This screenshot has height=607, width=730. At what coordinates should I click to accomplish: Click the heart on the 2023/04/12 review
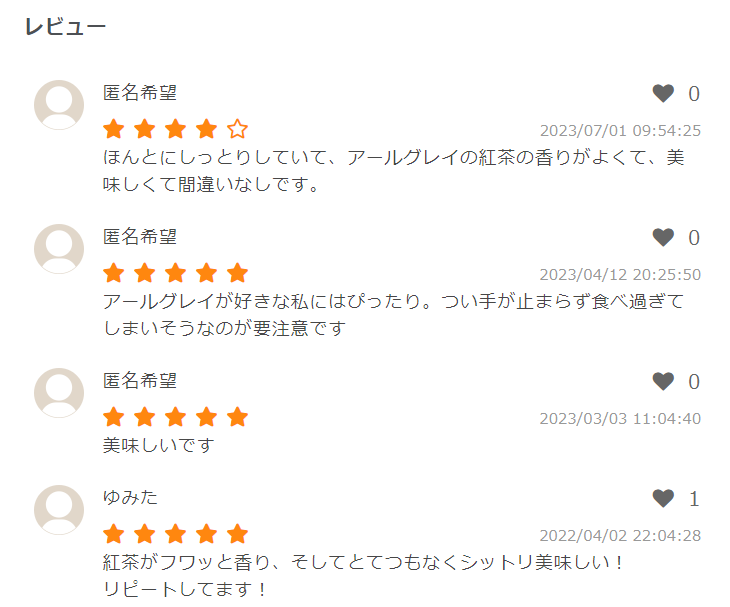click(663, 238)
